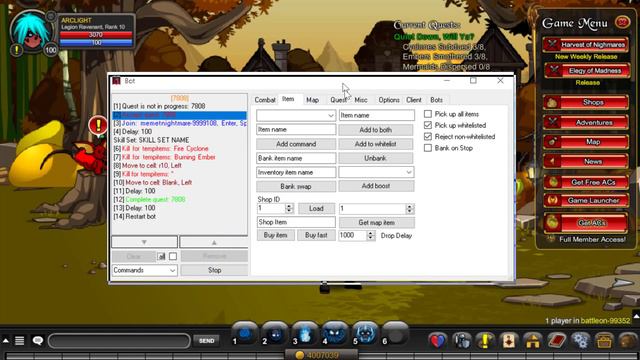The height and width of the screenshot is (360, 640).
Task: Enable Bank on Stop checkbox
Action: point(428,148)
